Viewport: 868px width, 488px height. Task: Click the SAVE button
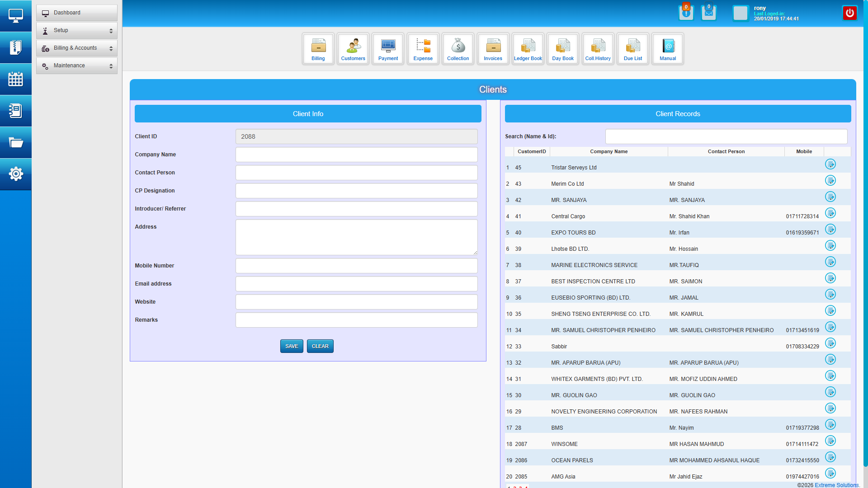coord(292,346)
